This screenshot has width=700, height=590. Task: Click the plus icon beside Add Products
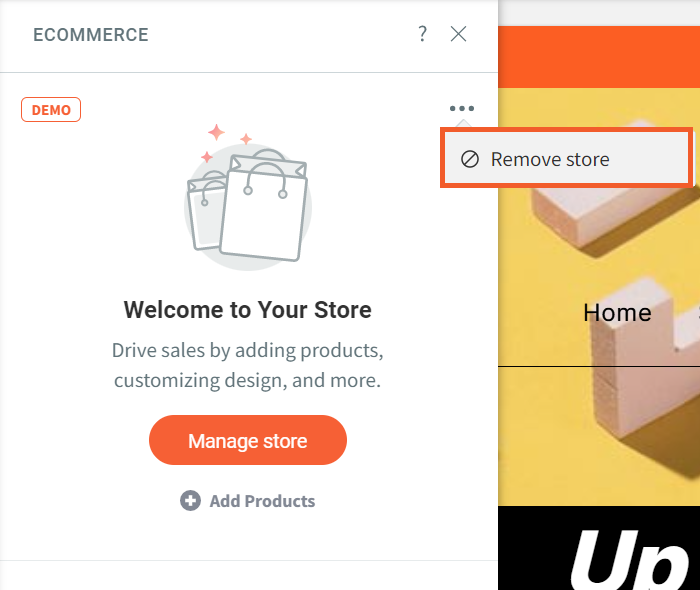click(190, 501)
